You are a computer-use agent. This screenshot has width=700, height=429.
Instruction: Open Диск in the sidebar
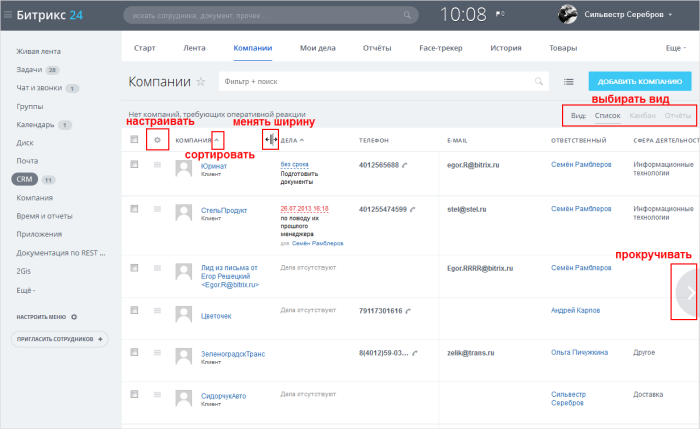click(25, 143)
